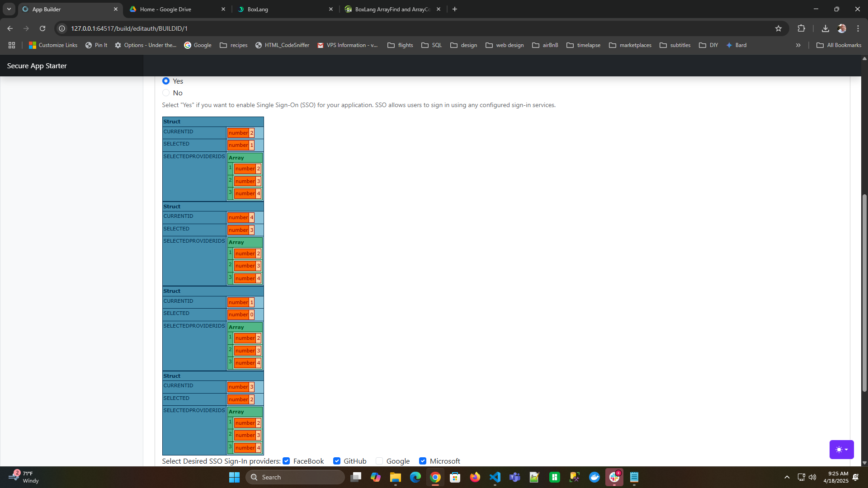Open the SQL bookmarks folder
868x488 pixels.
pos(432,45)
